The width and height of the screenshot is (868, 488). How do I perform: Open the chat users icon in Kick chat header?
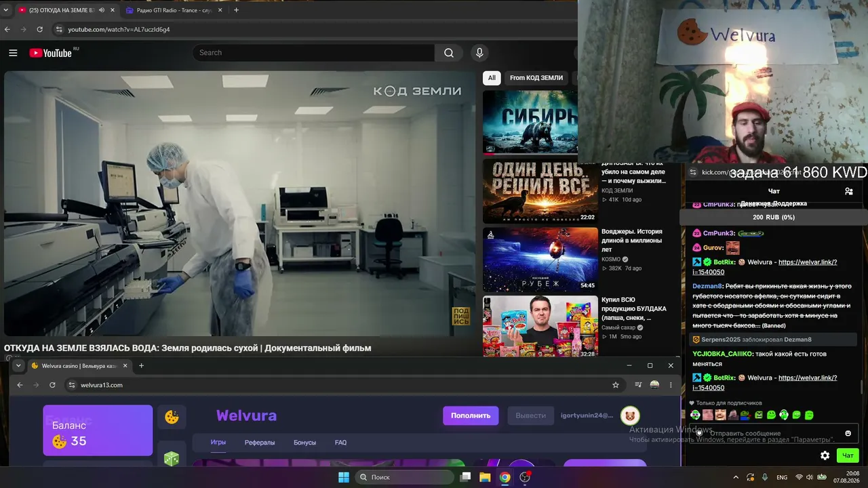pos(848,191)
